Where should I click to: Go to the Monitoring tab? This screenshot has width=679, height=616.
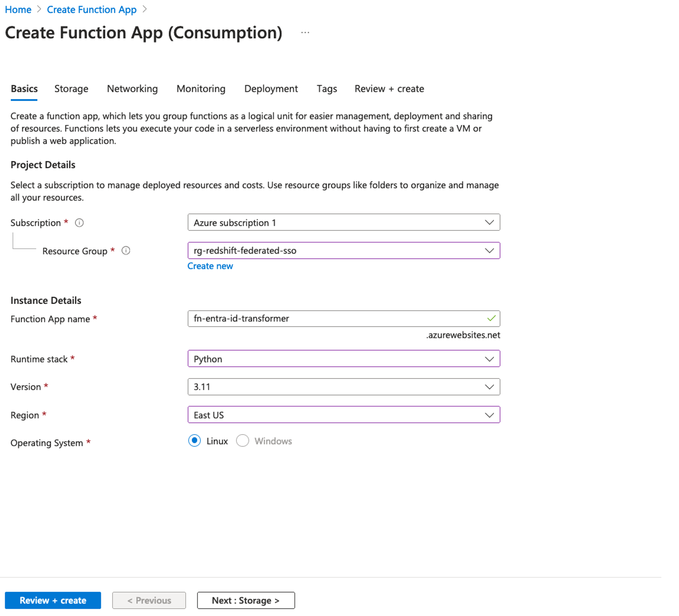pyautogui.click(x=201, y=89)
